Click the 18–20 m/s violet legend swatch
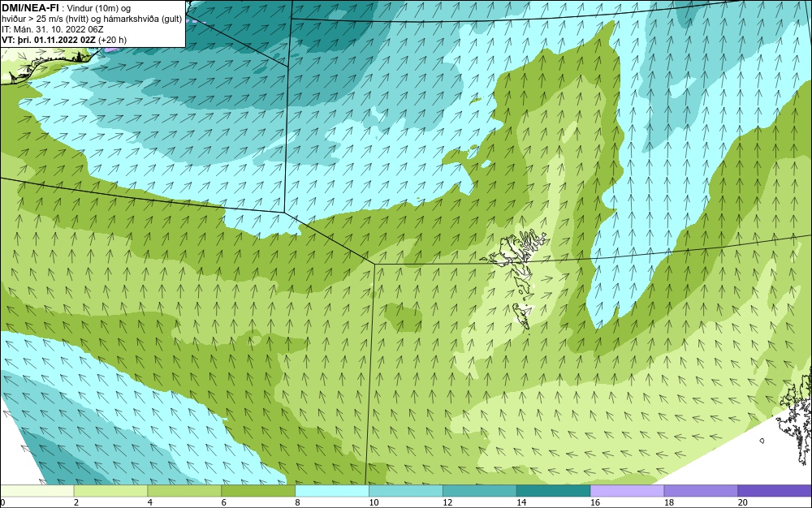Image resolution: width=812 pixels, height=508 pixels. tap(702, 491)
